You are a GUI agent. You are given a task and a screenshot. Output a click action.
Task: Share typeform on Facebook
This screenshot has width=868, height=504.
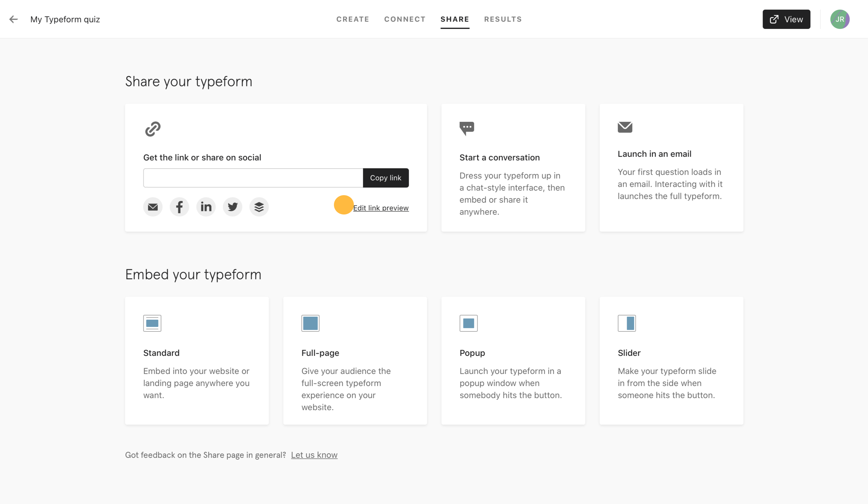click(179, 207)
